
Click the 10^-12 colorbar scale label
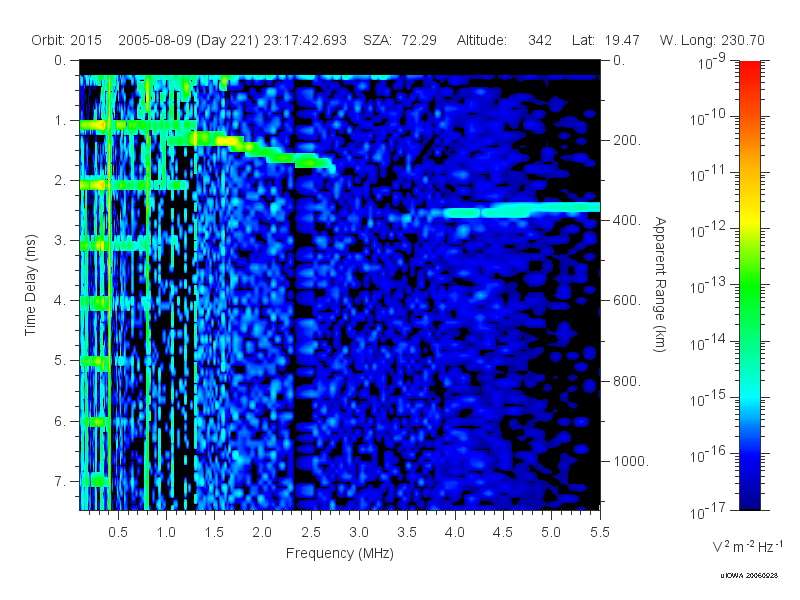[x=708, y=230]
